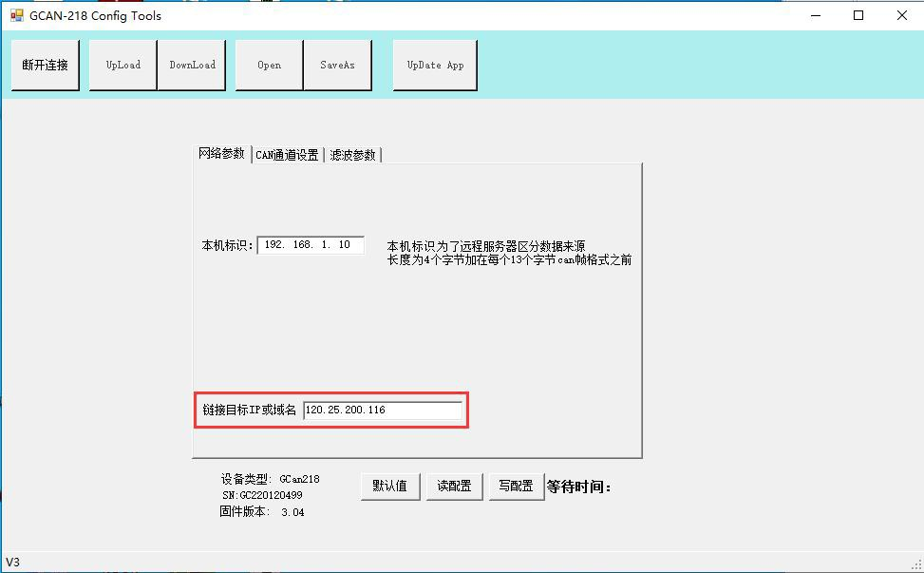Click the 读配置 read config button
Image resolution: width=924 pixels, height=573 pixels.
coord(454,486)
